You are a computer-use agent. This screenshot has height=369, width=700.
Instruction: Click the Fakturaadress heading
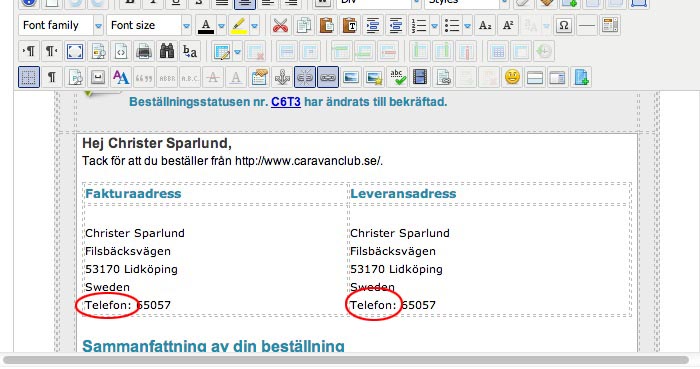pos(133,194)
